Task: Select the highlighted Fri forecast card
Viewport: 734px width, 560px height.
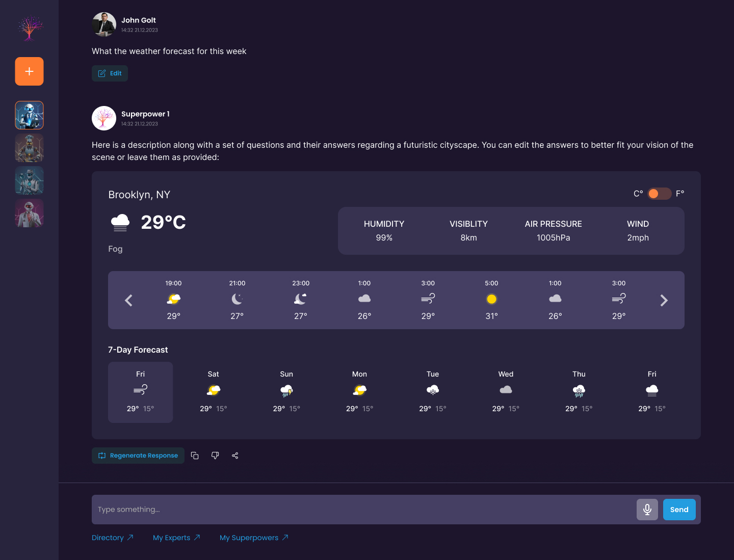Action: 140,392
